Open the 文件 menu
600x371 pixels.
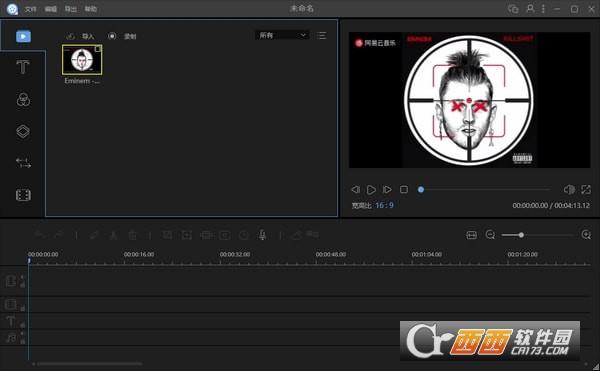coord(30,9)
